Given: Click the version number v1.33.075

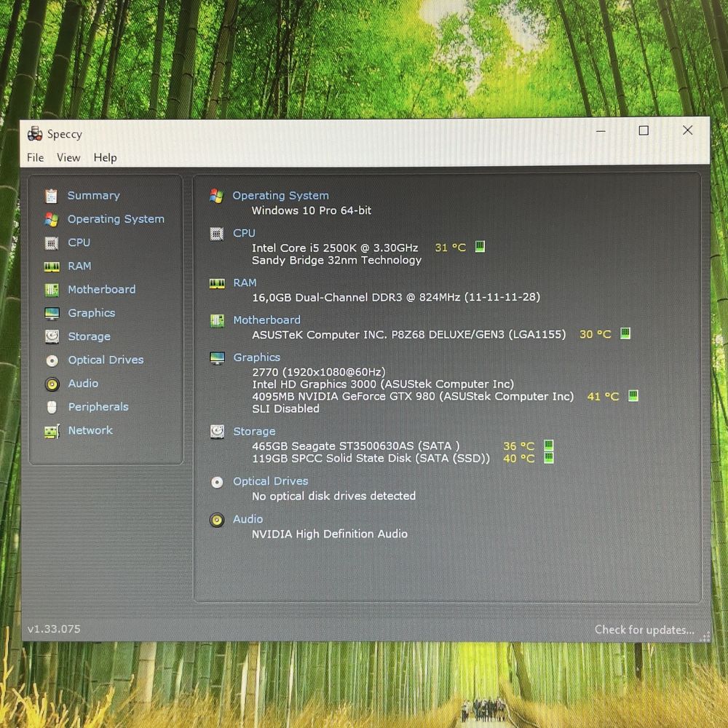Looking at the screenshot, I should (x=54, y=629).
